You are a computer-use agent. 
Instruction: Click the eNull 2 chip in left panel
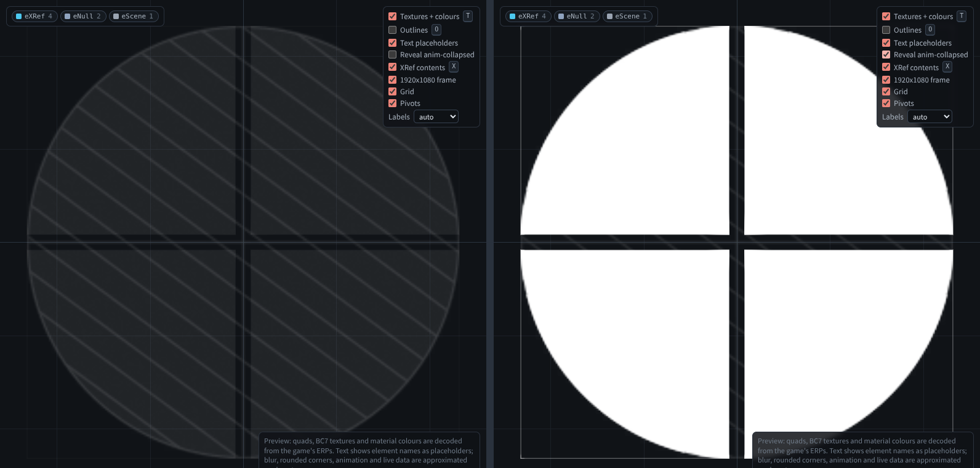[83, 16]
